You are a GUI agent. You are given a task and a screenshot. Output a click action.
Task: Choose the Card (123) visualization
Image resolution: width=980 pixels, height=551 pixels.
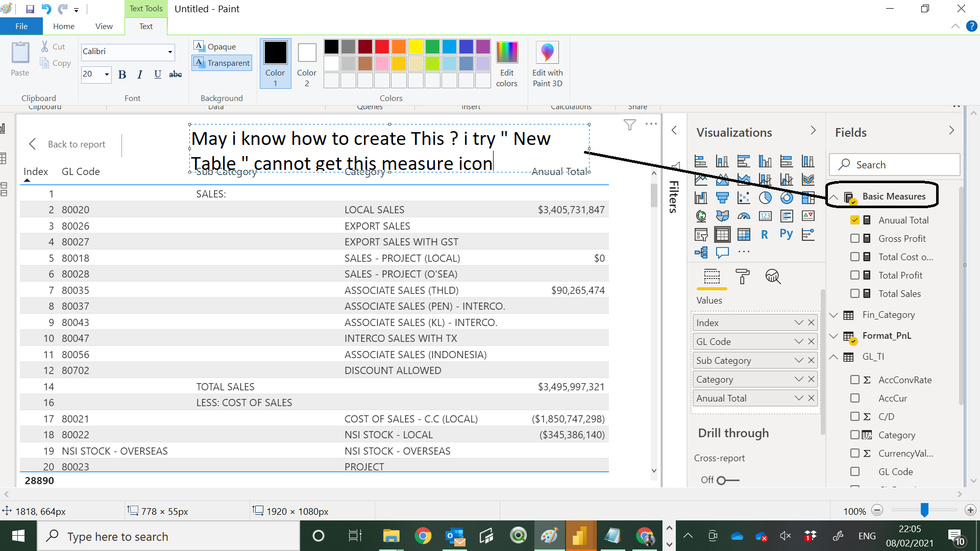click(x=766, y=216)
